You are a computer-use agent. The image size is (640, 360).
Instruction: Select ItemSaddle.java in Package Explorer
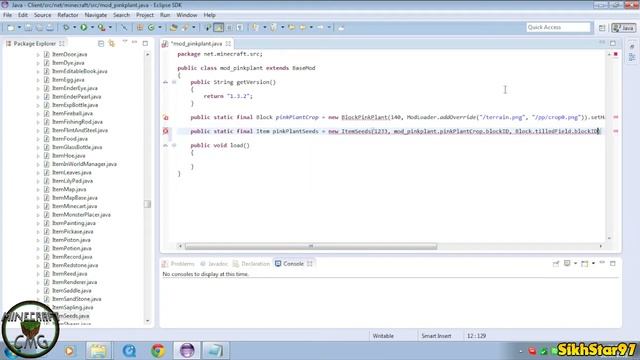71,291
